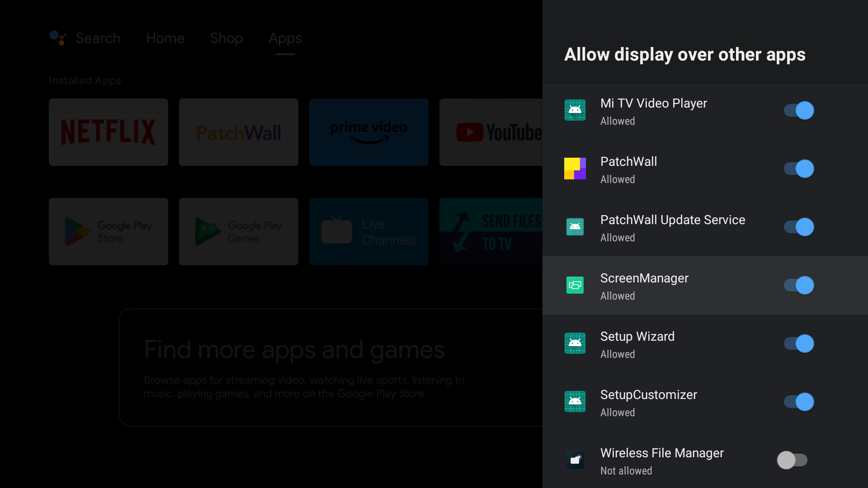Switch off ScreenManager overlay permission
The image size is (868, 488).
[x=799, y=285]
